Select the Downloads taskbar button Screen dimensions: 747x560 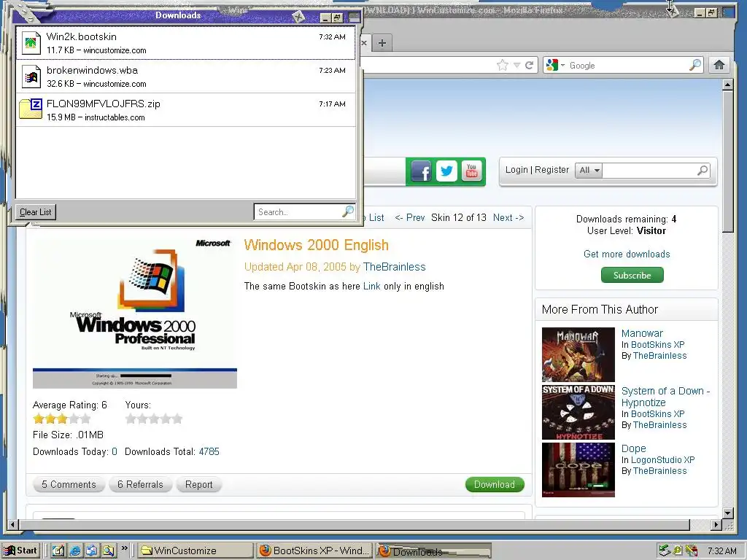[x=433, y=551]
